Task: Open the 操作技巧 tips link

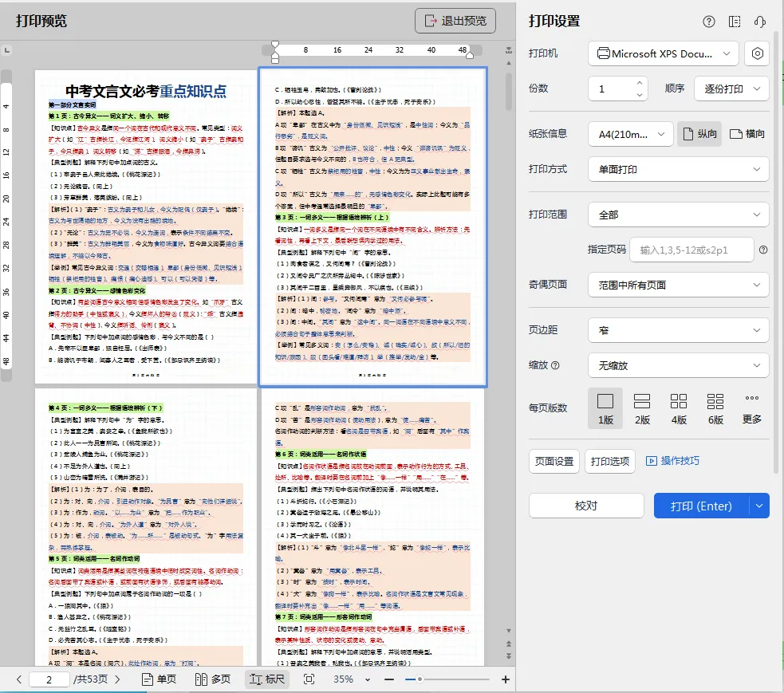Action: point(672,461)
